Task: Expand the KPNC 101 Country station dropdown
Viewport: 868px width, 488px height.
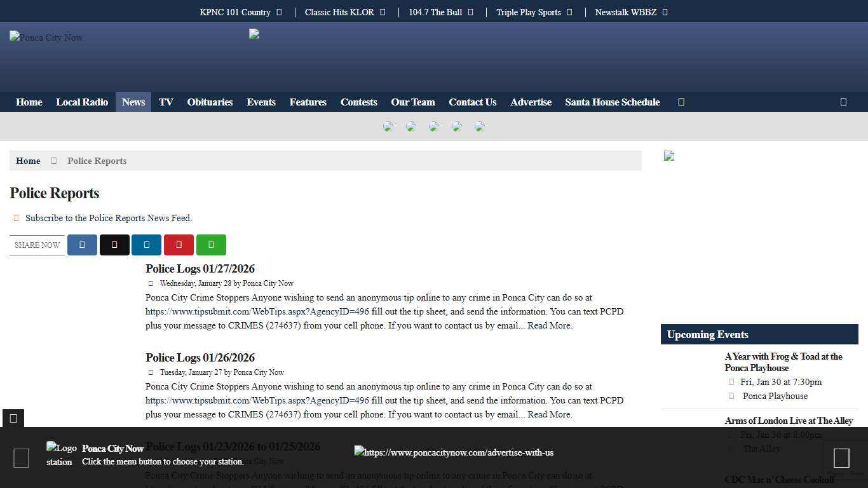Action: [279, 12]
